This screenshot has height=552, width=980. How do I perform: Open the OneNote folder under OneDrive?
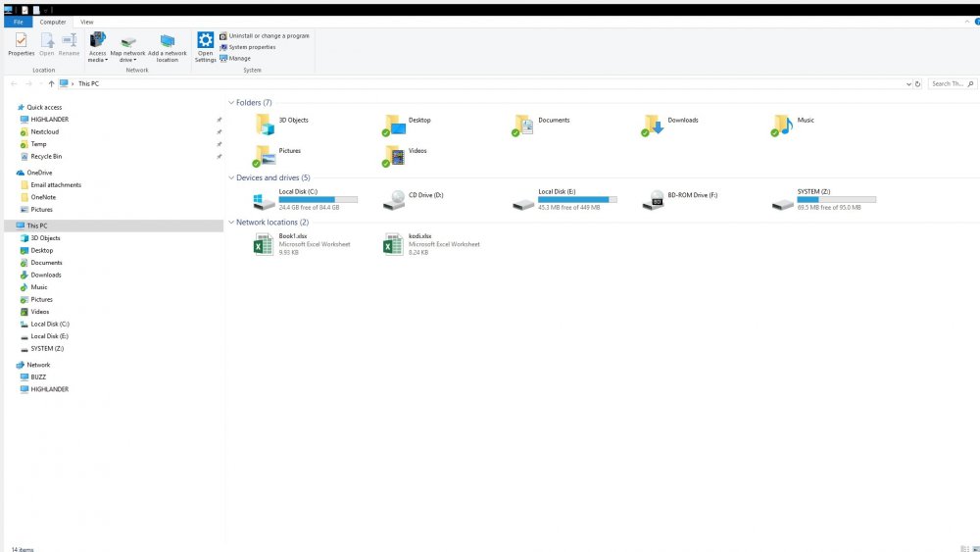(43, 197)
